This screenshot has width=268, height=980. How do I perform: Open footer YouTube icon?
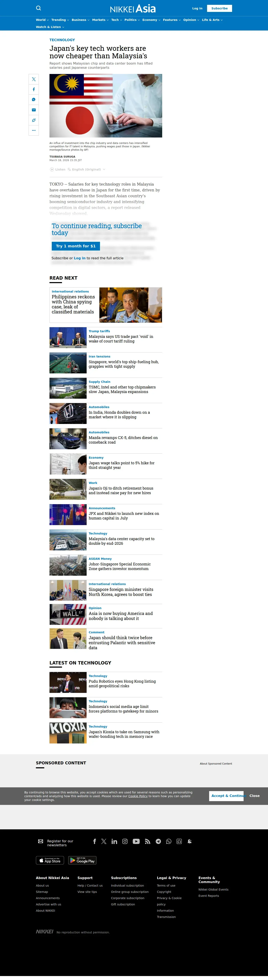(x=136, y=841)
